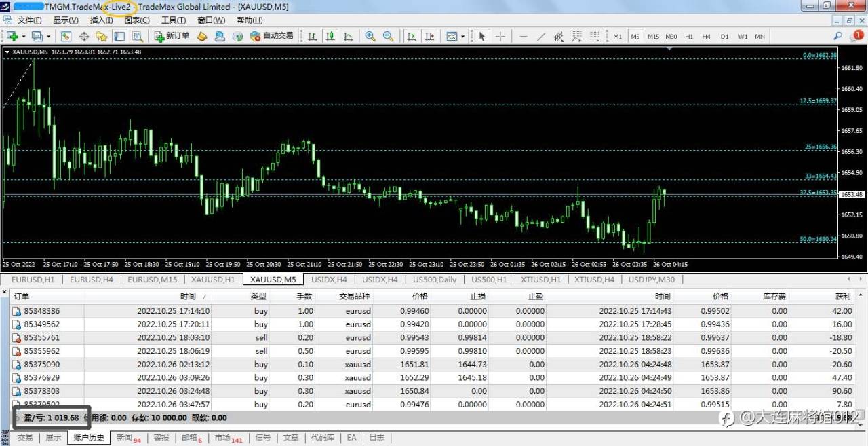Click the 新订单 New Order button
The image size is (868, 446).
(x=172, y=36)
